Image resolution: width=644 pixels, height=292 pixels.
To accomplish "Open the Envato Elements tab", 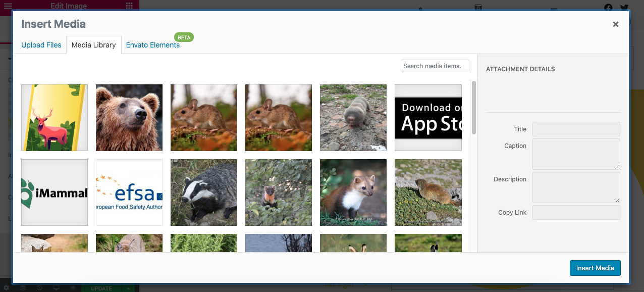I will (x=153, y=45).
